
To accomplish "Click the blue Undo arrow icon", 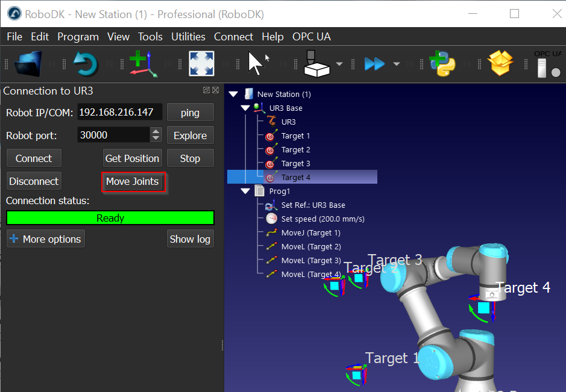I will [x=86, y=64].
